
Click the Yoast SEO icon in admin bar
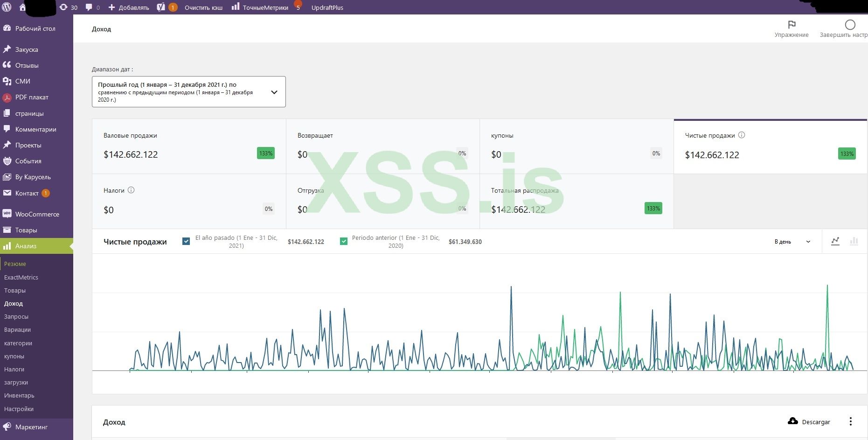pos(160,7)
